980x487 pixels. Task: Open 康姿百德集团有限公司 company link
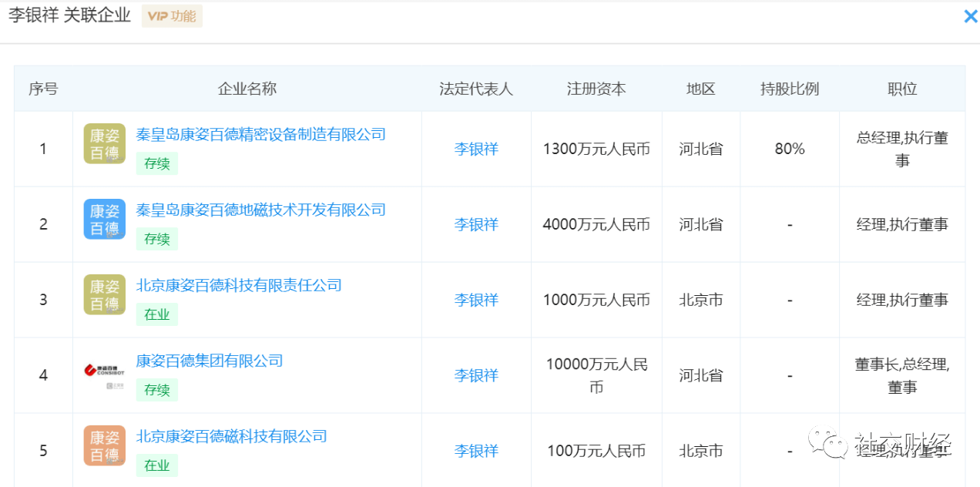coord(210,361)
